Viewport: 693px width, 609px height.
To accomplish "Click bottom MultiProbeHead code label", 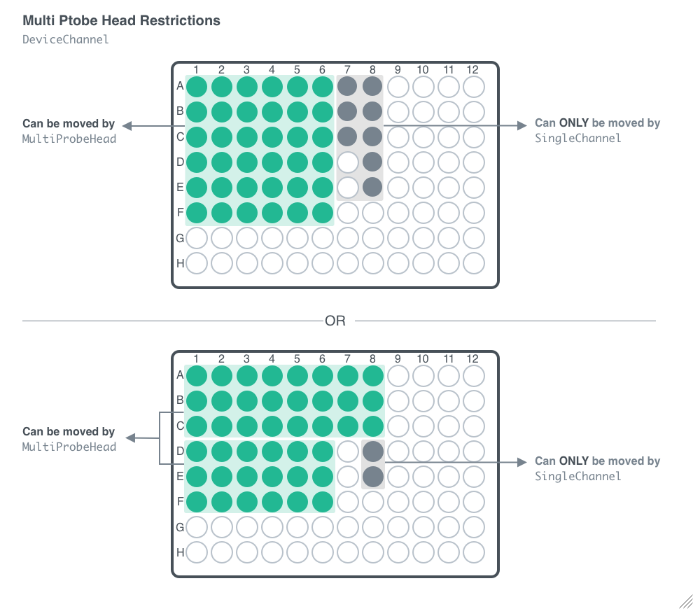I will click(69, 447).
